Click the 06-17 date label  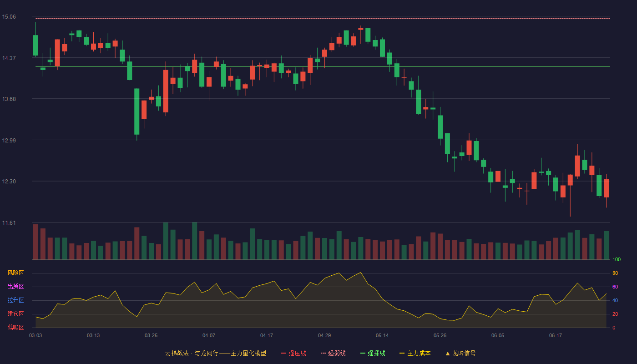pyautogui.click(x=556, y=335)
